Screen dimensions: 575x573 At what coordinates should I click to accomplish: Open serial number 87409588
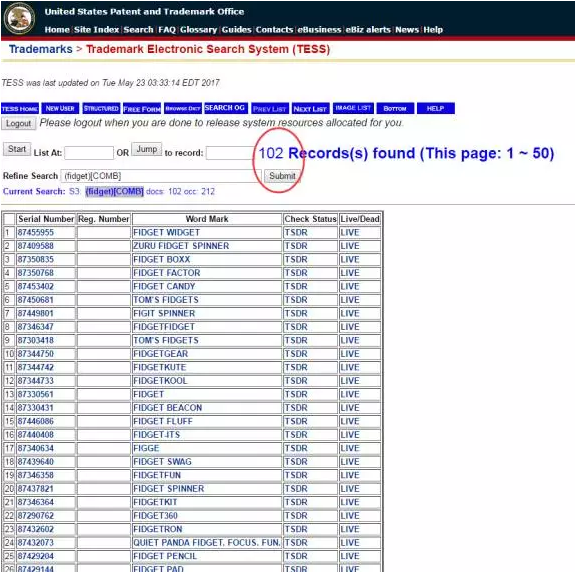36,246
